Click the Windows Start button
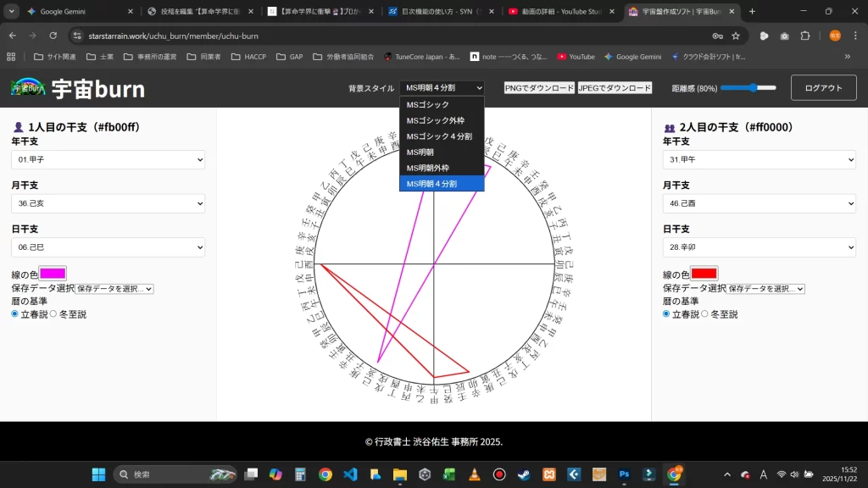 coord(98,474)
